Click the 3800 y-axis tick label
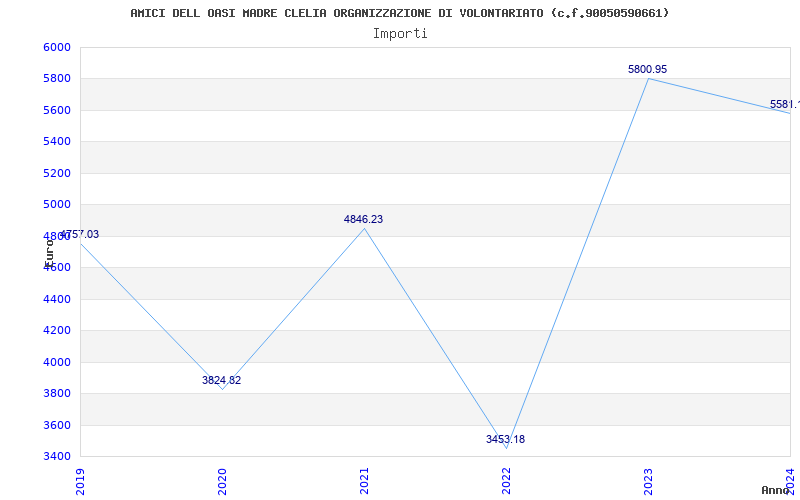The height and width of the screenshot is (500, 800). [x=57, y=394]
